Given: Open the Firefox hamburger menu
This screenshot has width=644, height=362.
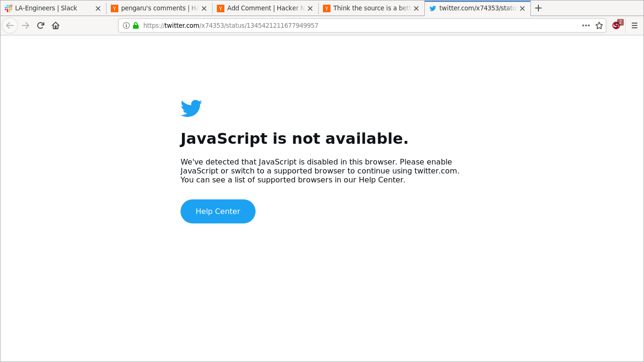Looking at the screenshot, I should (635, 25).
